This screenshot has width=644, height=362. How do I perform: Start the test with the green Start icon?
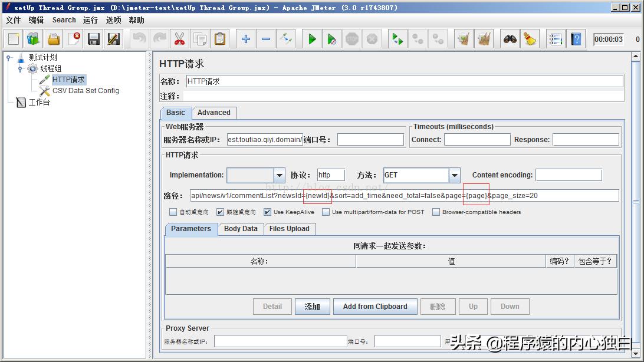(x=311, y=38)
